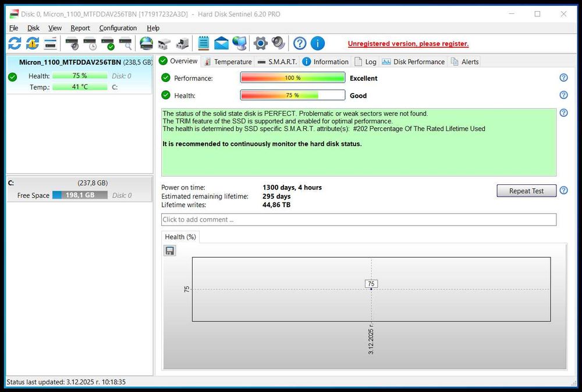Click the 44,86 TB lifetime writes value

[x=276, y=205]
